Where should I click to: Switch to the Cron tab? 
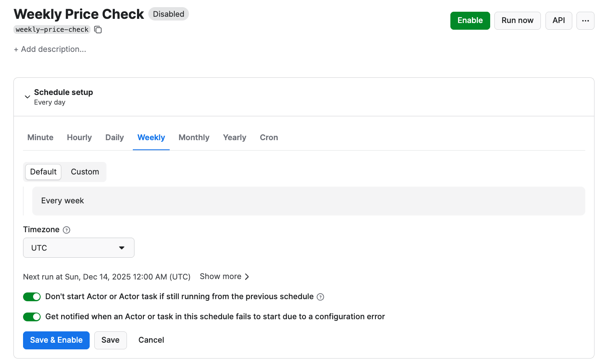(x=269, y=138)
